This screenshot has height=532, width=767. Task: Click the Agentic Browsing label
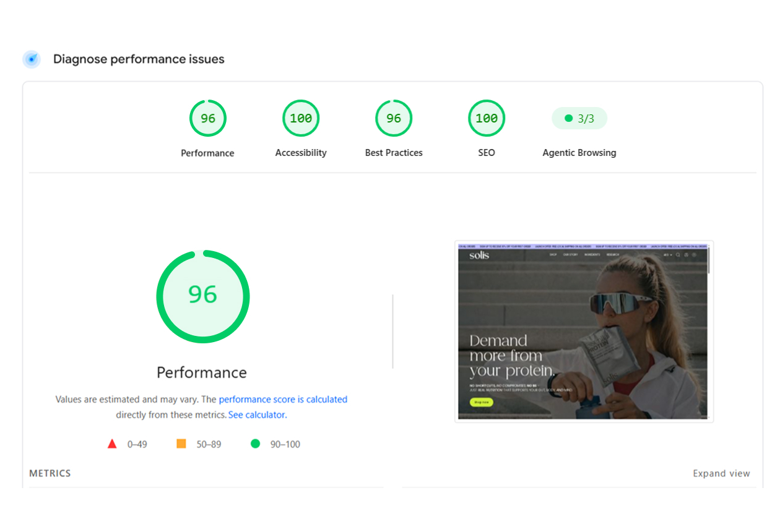tap(579, 153)
